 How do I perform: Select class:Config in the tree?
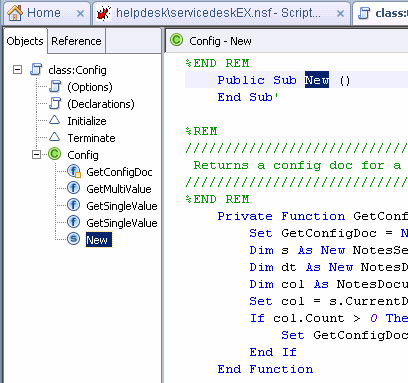pyautogui.click(x=77, y=70)
